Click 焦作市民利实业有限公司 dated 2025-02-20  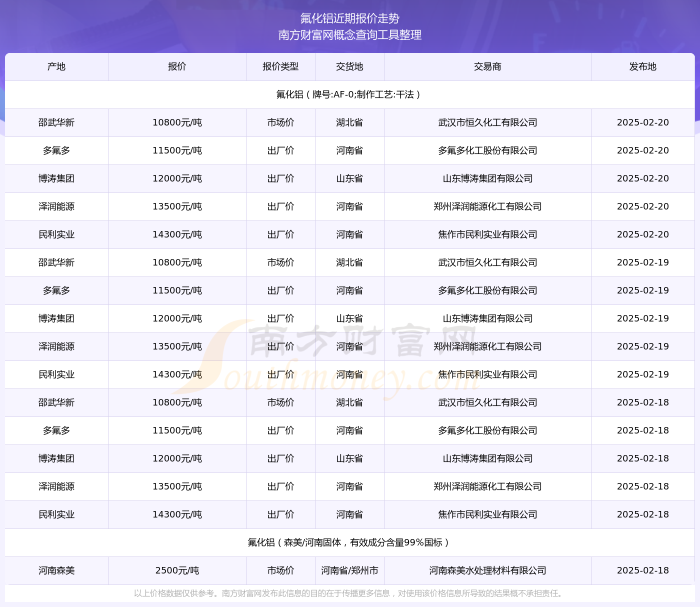pyautogui.click(x=487, y=234)
